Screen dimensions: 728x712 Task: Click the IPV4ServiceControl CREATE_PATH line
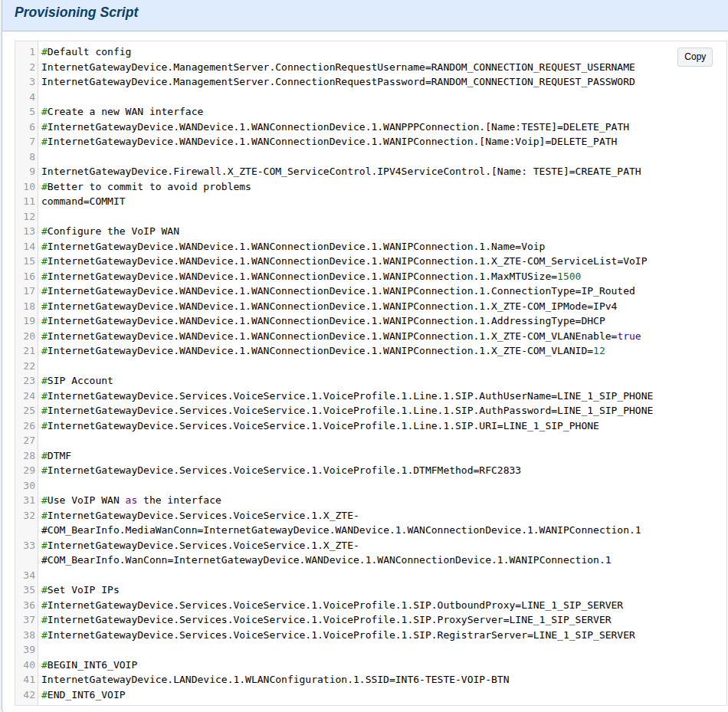click(x=341, y=172)
